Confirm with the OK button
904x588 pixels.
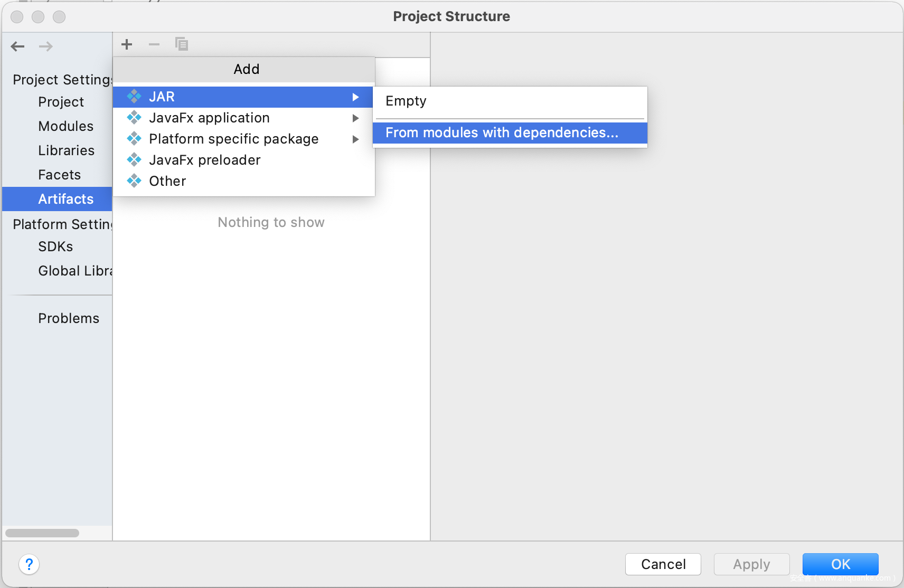840,564
